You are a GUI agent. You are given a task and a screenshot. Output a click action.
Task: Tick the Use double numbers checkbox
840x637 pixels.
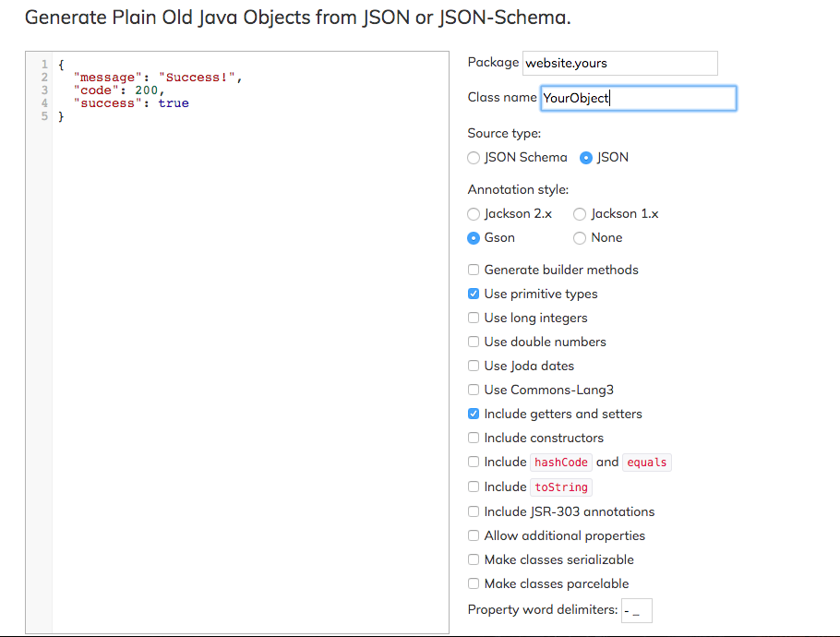(x=474, y=343)
